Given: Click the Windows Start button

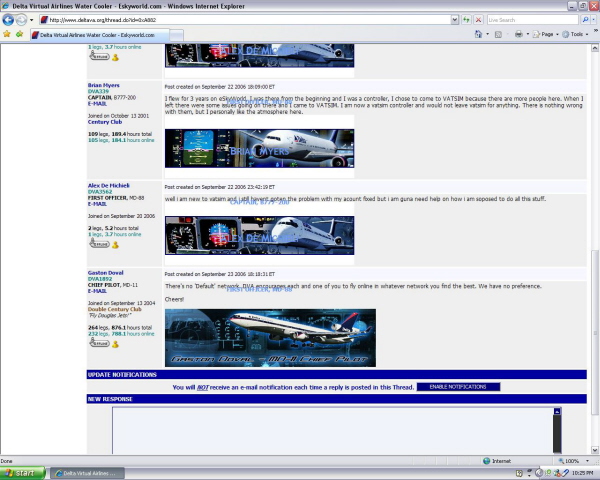Looking at the screenshot, I should (23, 473).
